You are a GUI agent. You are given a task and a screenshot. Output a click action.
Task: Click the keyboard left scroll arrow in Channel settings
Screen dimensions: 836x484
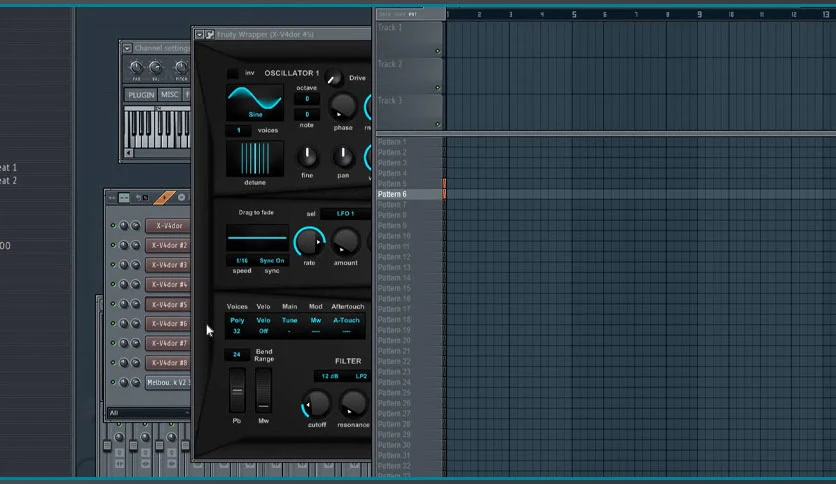click(128, 153)
